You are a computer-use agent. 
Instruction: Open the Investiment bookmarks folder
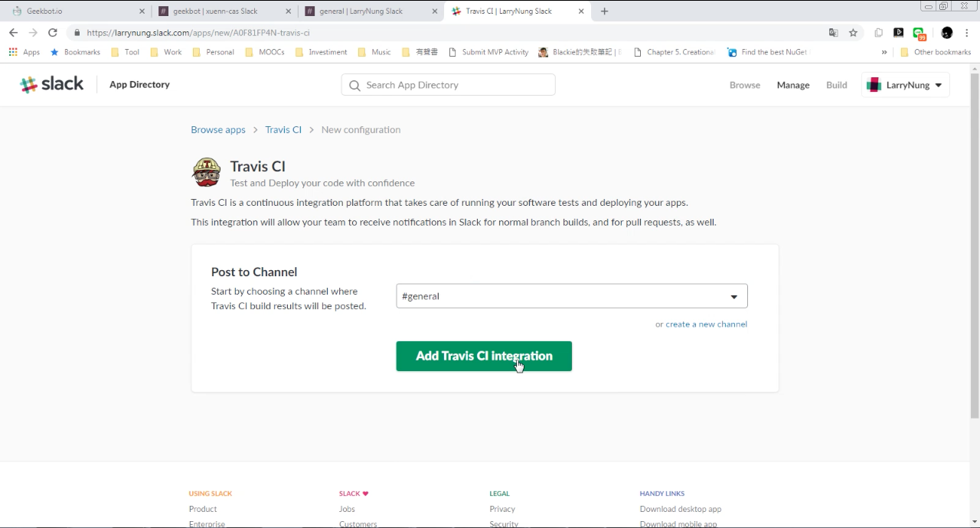(321, 52)
